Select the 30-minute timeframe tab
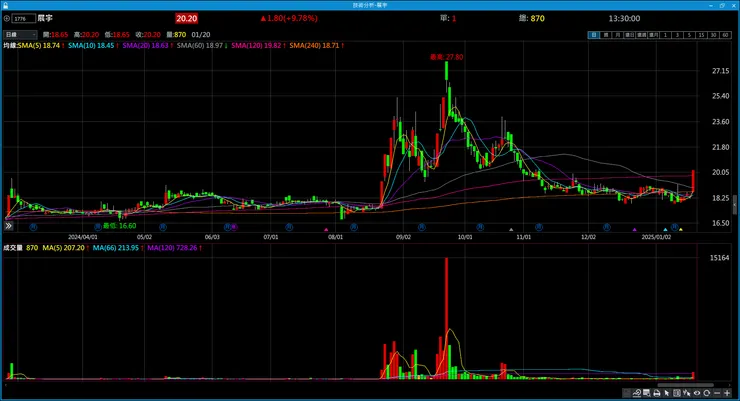The width and height of the screenshot is (740, 401). pyautogui.click(x=713, y=35)
